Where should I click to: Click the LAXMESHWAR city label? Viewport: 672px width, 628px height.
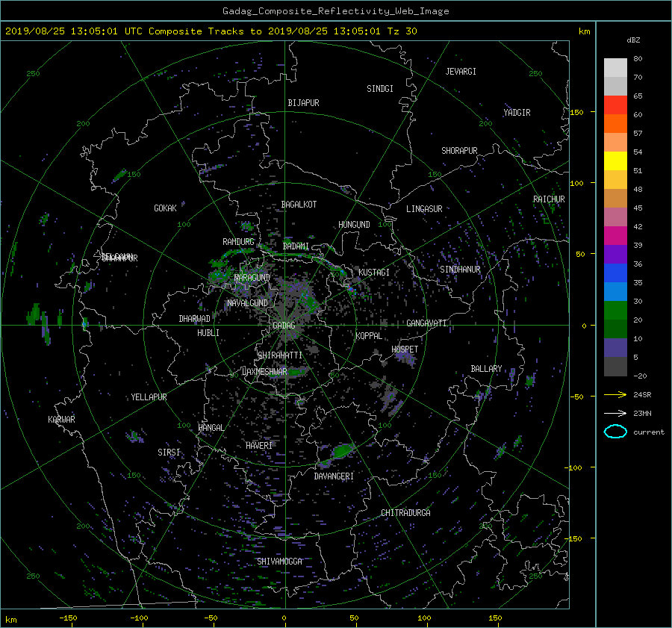(x=264, y=371)
